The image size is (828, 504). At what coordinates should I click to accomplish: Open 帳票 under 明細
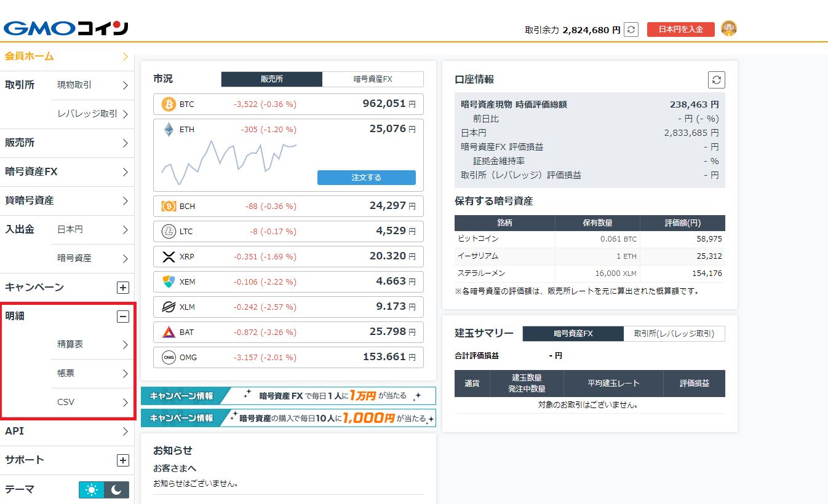tap(92, 374)
